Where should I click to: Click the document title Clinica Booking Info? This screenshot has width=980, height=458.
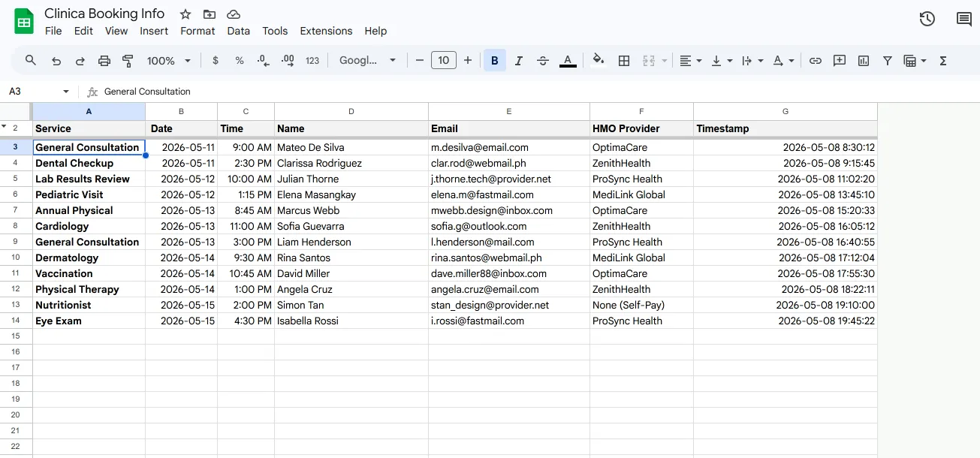pyautogui.click(x=104, y=14)
